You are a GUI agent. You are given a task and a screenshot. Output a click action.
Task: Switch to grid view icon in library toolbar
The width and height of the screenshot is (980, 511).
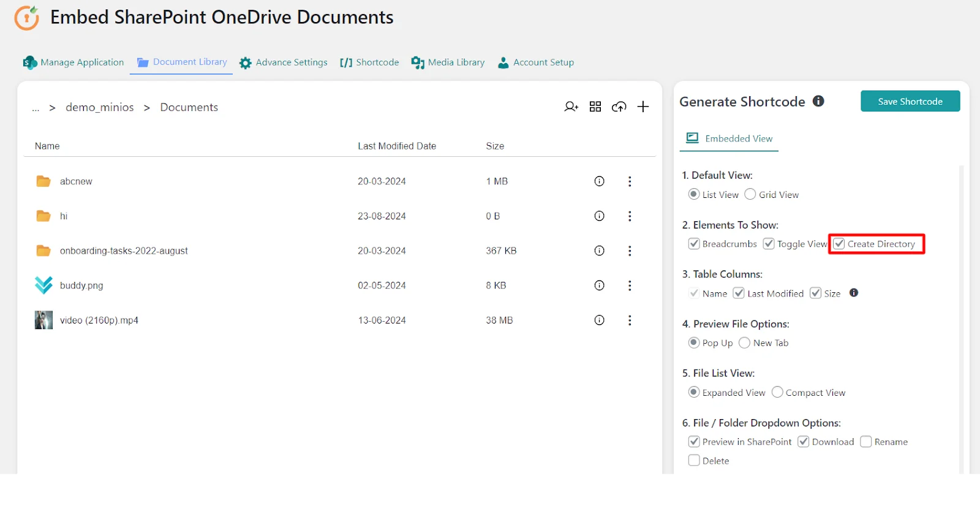click(x=595, y=107)
